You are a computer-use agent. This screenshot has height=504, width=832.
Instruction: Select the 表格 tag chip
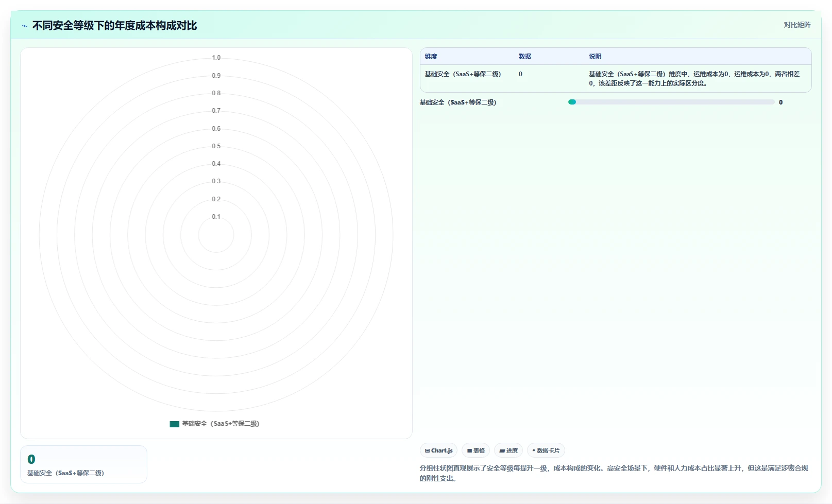pyautogui.click(x=476, y=450)
